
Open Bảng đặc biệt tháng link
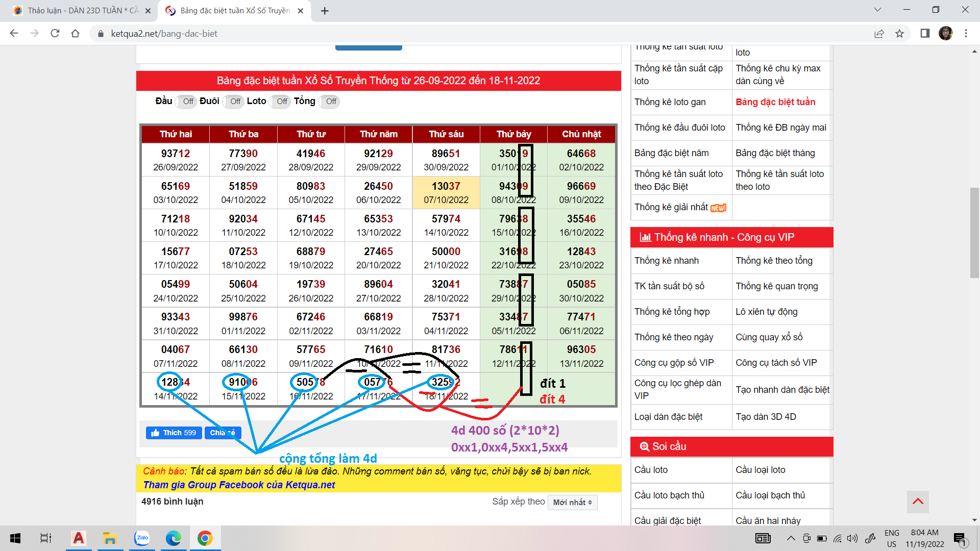click(x=775, y=153)
